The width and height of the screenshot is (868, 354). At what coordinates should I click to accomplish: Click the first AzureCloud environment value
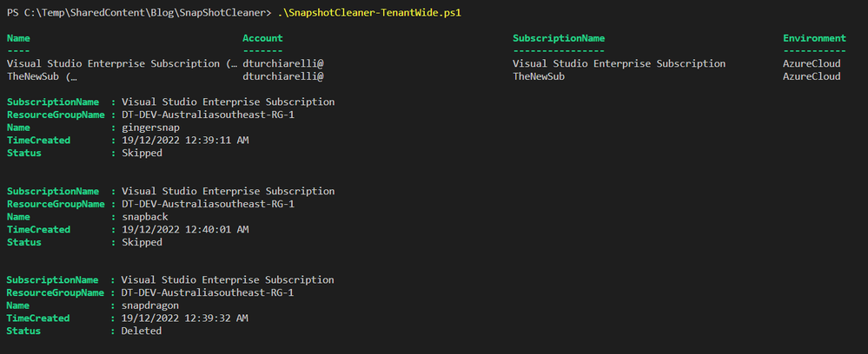point(812,63)
